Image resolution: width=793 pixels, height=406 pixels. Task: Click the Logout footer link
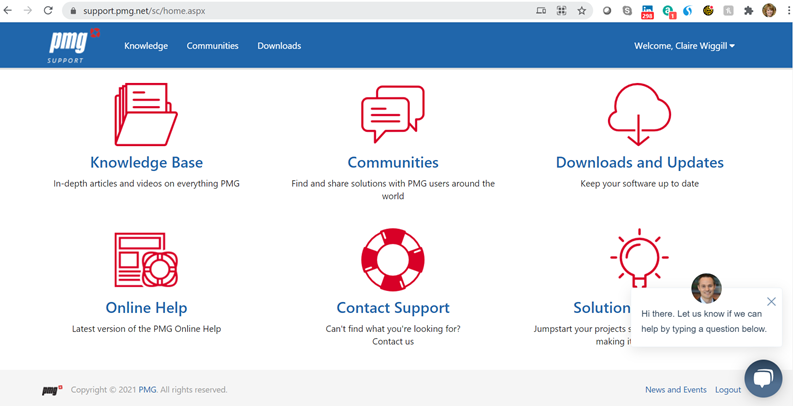tap(728, 390)
